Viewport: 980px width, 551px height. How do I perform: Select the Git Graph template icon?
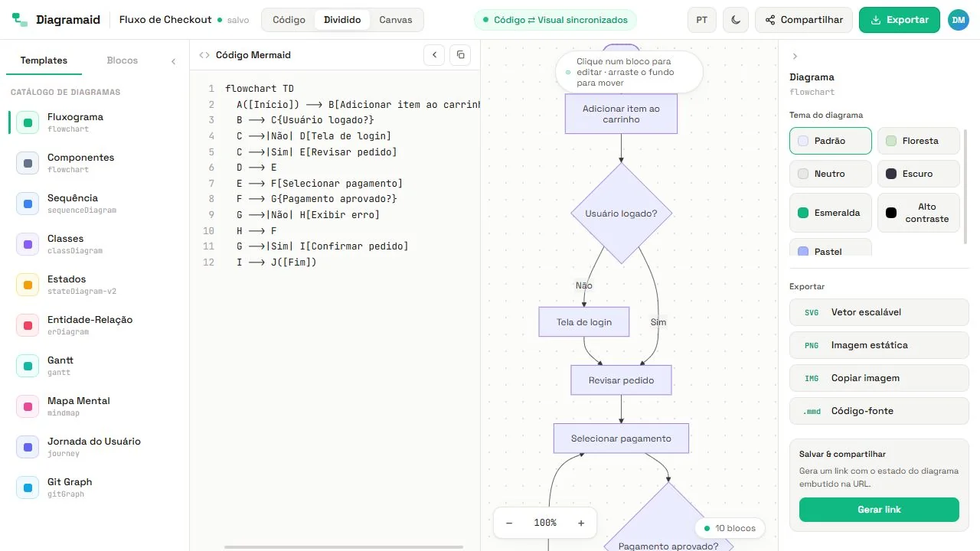28,487
